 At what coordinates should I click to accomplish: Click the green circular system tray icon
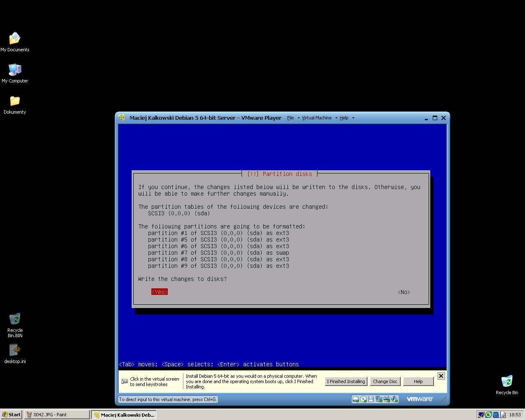click(488, 415)
